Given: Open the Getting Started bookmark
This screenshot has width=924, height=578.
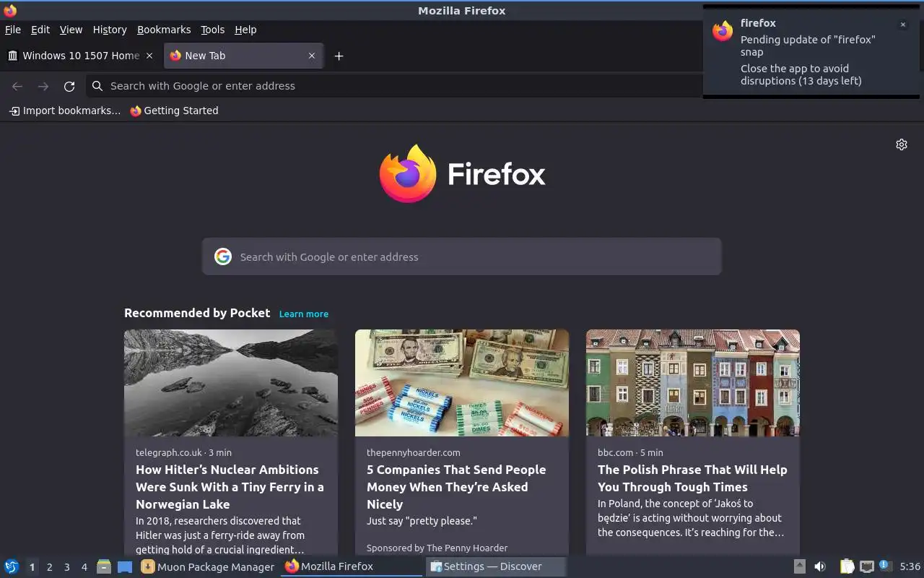Looking at the screenshot, I should (x=174, y=111).
